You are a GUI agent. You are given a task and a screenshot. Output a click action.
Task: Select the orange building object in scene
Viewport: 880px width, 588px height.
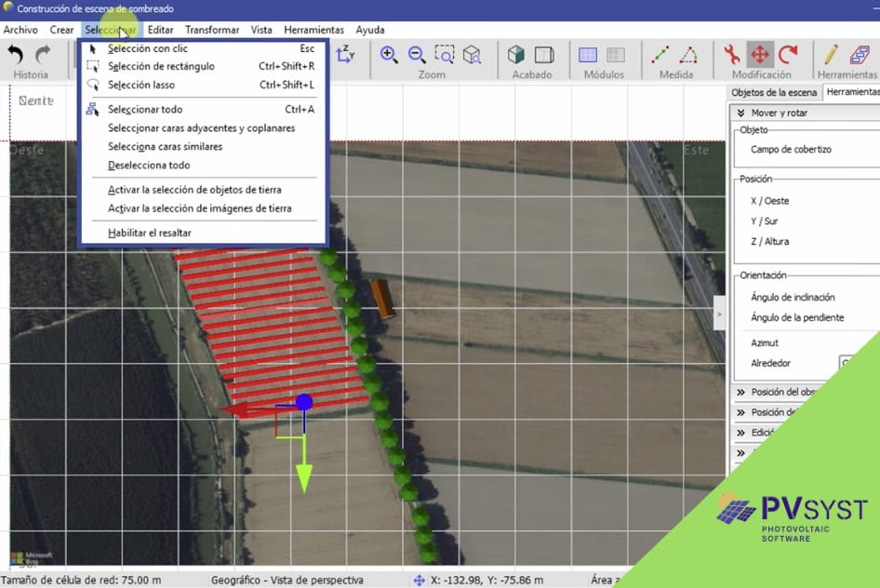coord(381,300)
